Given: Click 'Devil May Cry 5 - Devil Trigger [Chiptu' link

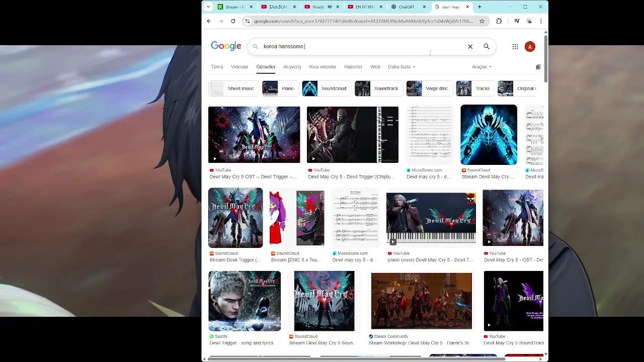Looking at the screenshot, I should click(x=351, y=177).
